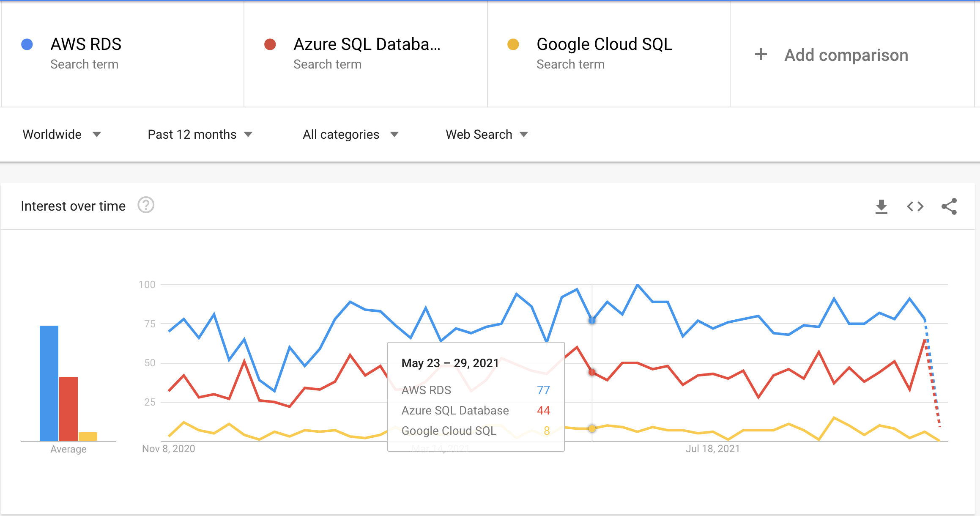980x516 pixels.
Task: Share the Interest over time chart
Action: click(949, 206)
